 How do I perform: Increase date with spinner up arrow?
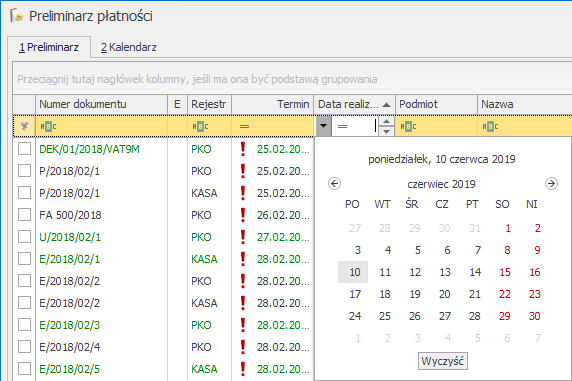click(x=386, y=122)
